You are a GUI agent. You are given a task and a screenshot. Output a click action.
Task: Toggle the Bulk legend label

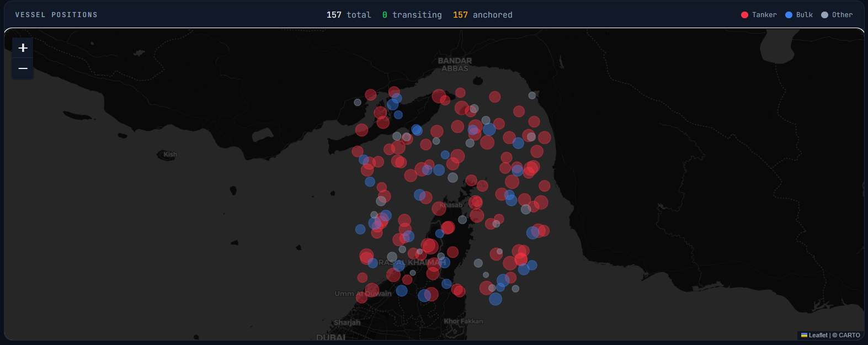(804, 15)
